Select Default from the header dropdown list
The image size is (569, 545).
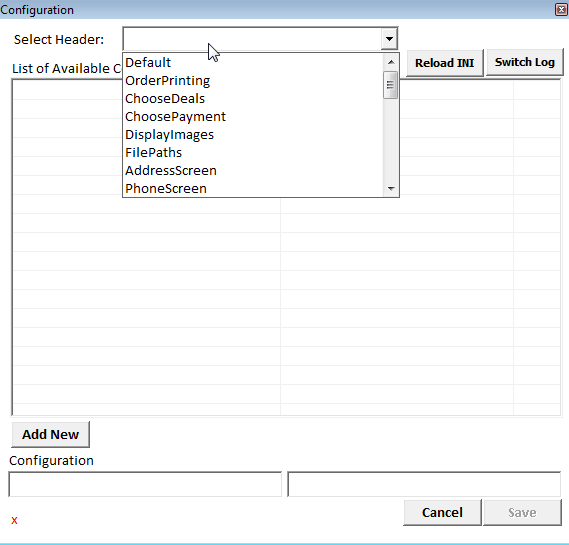coord(253,62)
